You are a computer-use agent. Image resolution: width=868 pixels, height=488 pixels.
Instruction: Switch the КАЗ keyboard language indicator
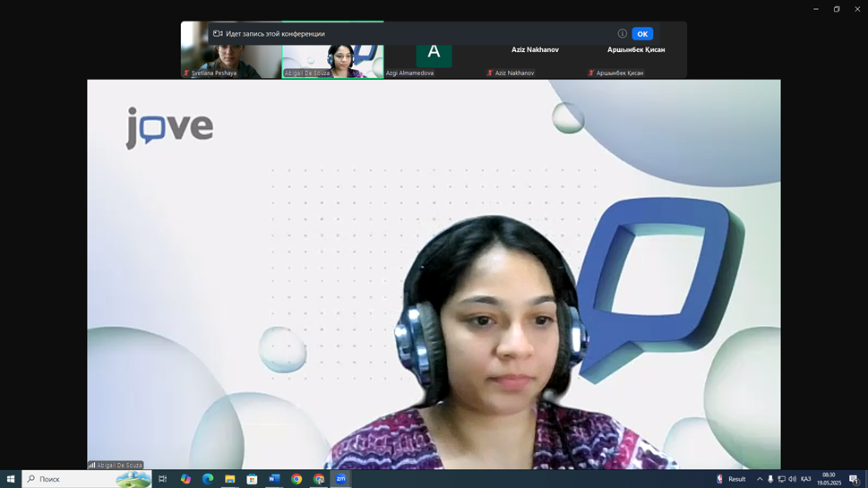[806, 479]
